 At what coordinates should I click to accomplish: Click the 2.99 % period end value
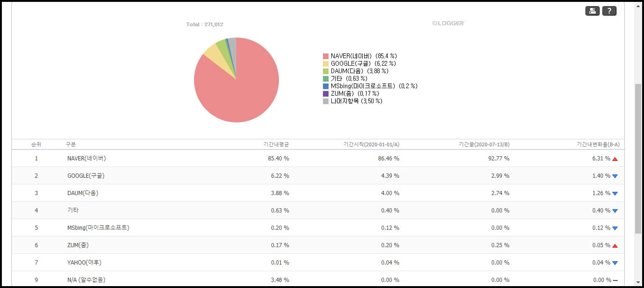point(500,176)
